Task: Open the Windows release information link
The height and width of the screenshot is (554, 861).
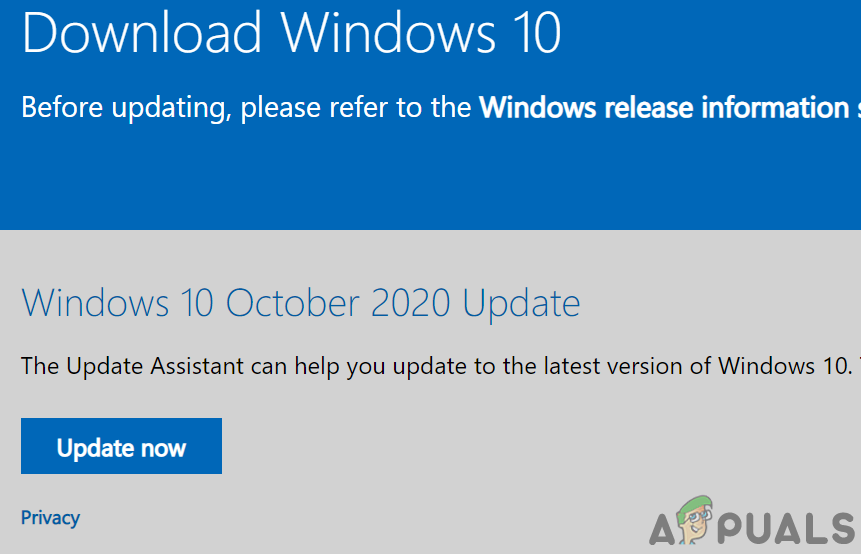Action: (x=664, y=107)
